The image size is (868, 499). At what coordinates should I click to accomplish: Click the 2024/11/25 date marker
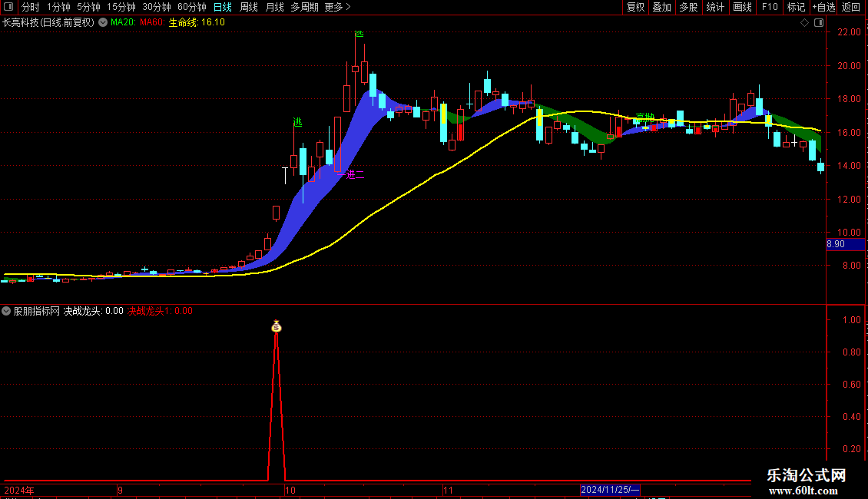[610, 490]
